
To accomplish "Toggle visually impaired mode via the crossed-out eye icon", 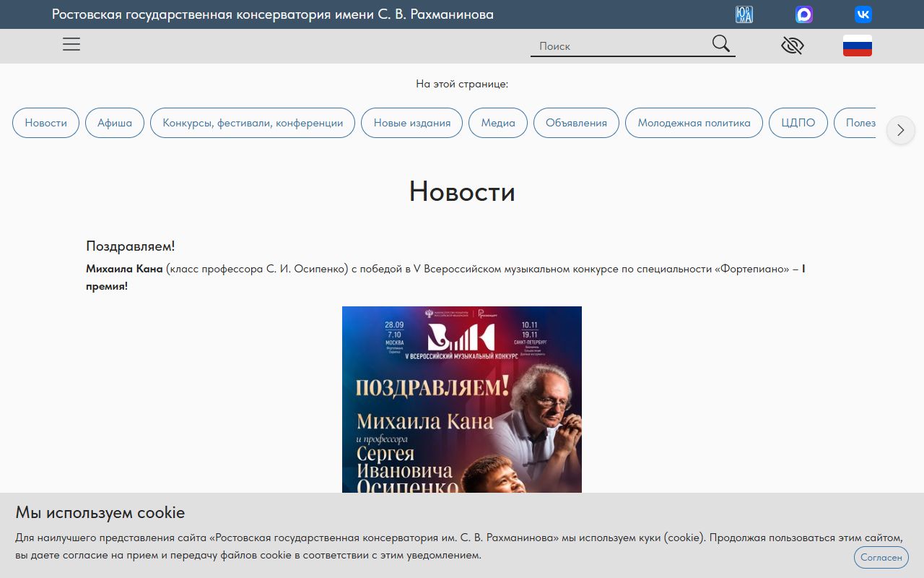I will 793,46.
